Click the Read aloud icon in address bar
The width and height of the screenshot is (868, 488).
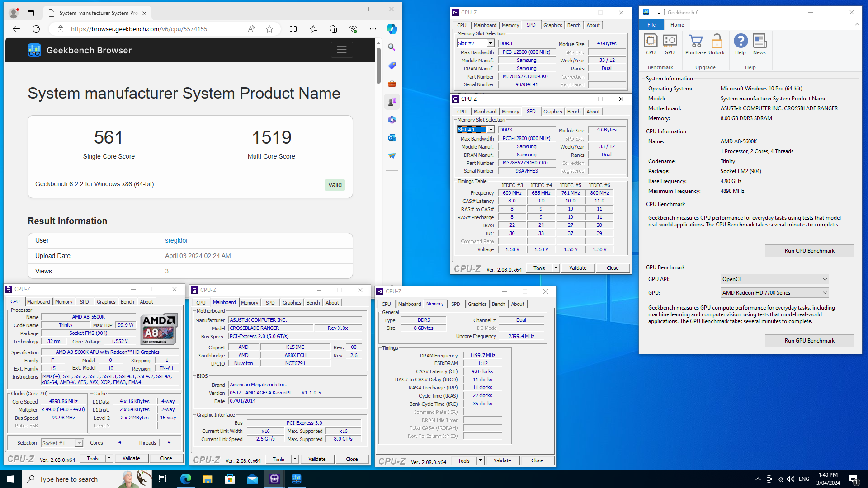251,29
